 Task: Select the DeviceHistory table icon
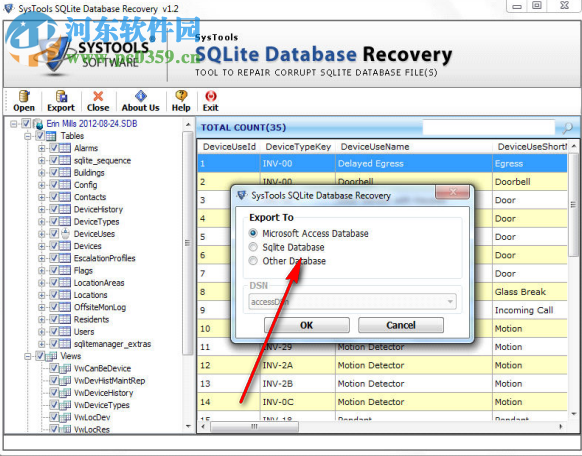point(65,210)
